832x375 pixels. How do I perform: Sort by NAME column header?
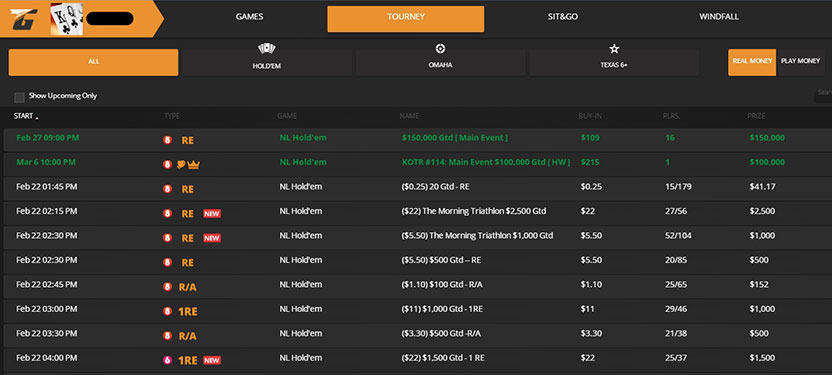409,116
